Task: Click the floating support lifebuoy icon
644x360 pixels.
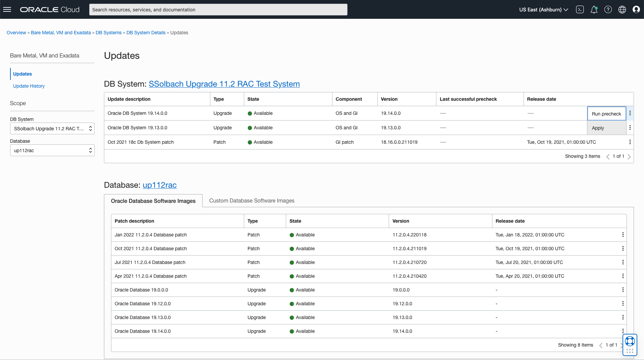Action: pyautogui.click(x=630, y=342)
